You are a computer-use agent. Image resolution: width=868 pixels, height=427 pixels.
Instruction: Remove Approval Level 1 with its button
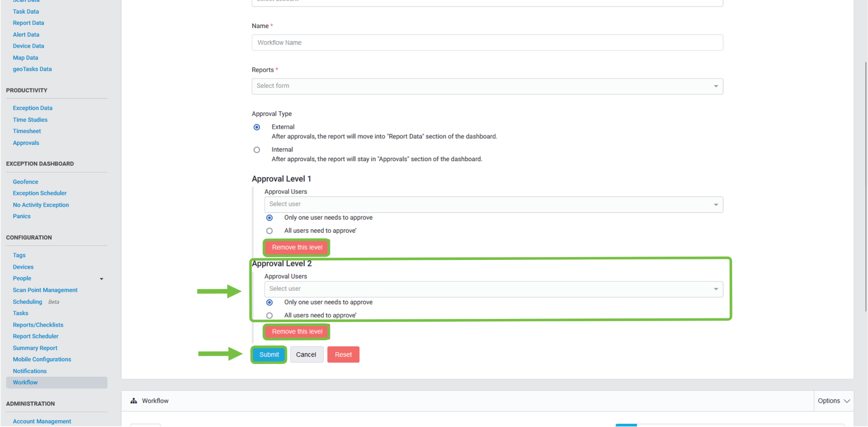297,247
